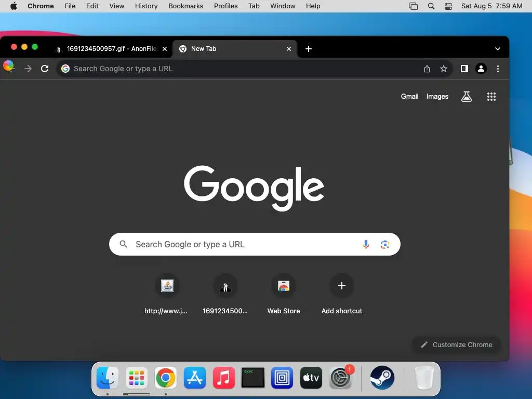Viewport: 532px width, 399px height.
Task: Open Apple TV from the Dock
Action: [x=311, y=378]
